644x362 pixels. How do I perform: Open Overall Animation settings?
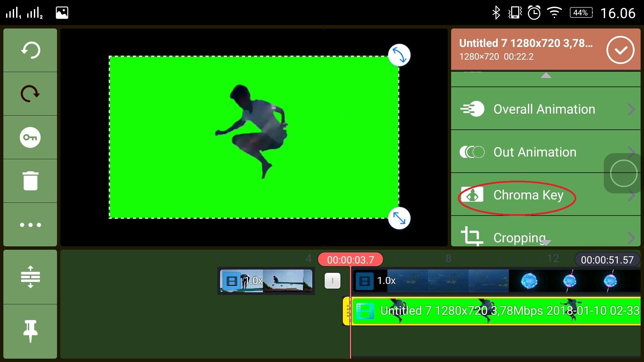click(x=546, y=109)
